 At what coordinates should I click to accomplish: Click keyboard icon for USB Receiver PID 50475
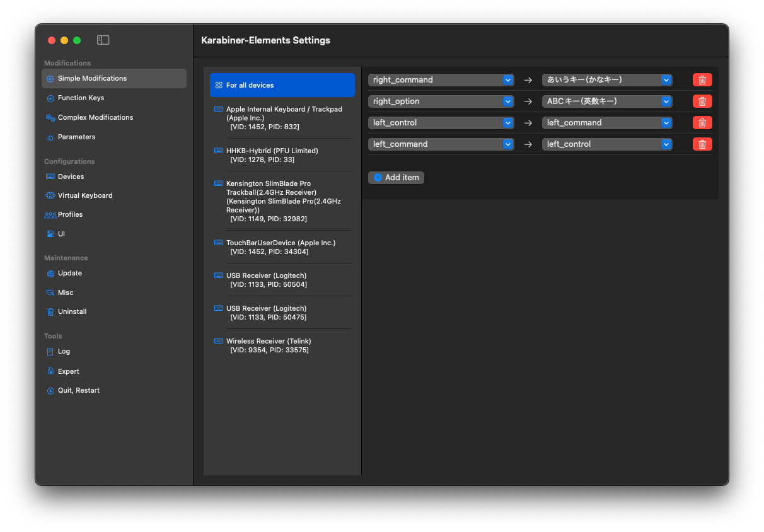[219, 308]
